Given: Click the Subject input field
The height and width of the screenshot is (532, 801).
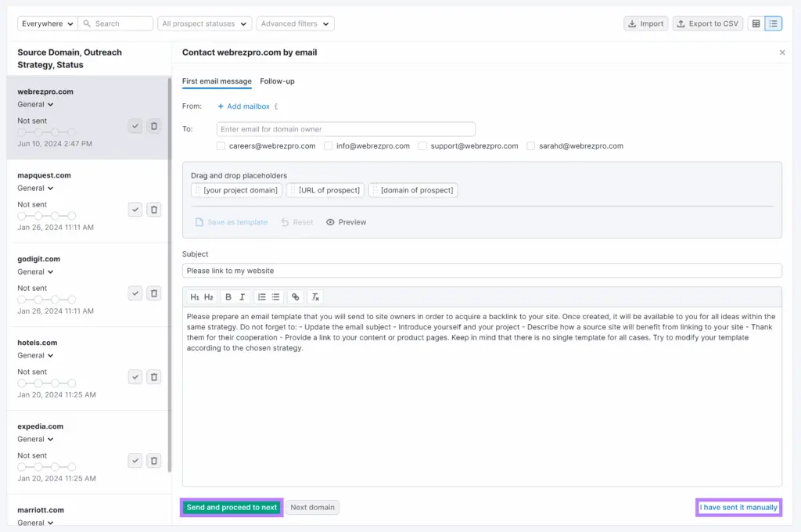Looking at the screenshot, I should 482,271.
